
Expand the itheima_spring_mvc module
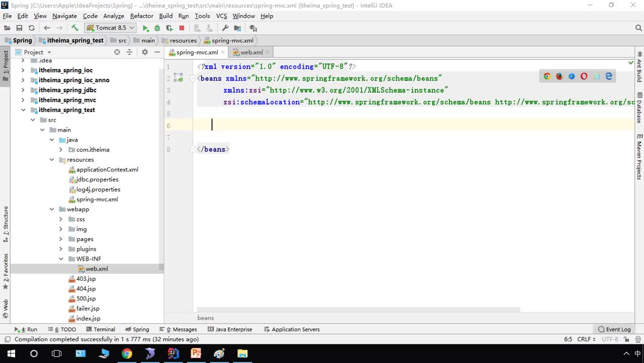click(23, 100)
